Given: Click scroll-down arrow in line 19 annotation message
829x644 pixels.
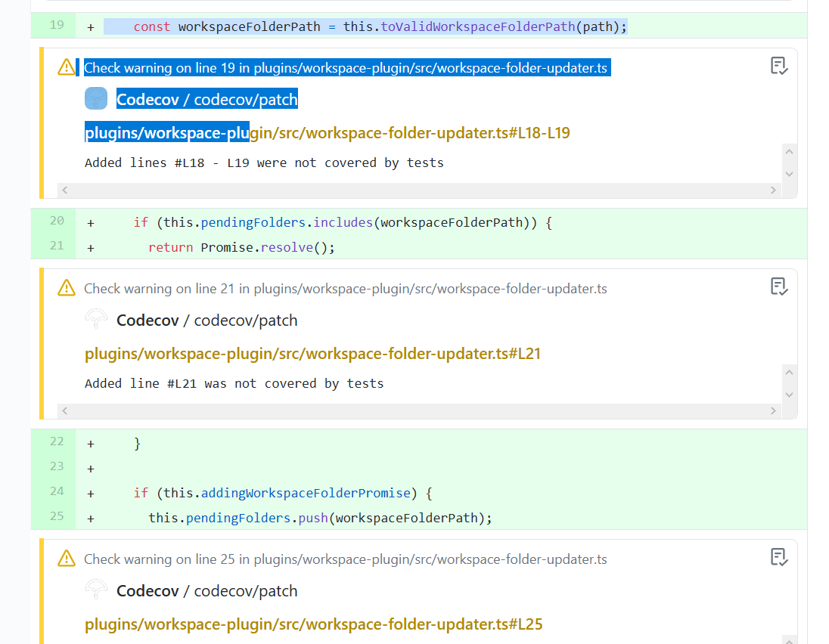Looking at the screenshot, I should pos(790,174).
